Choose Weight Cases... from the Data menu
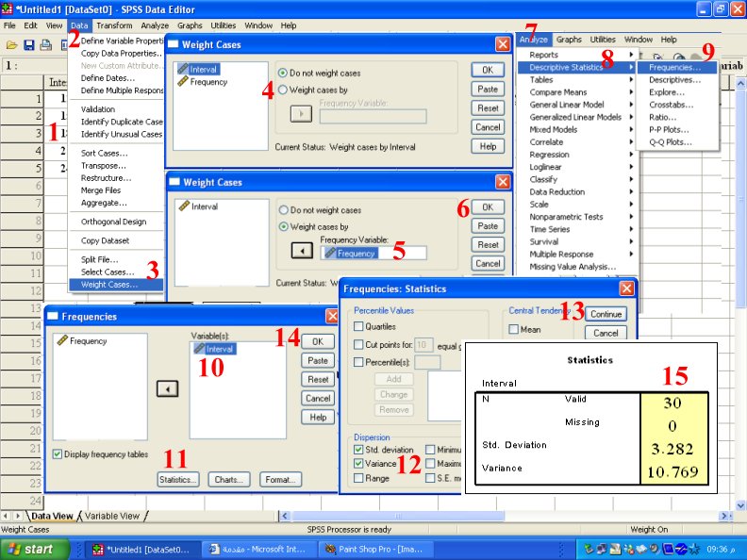This screenshot has width=747, height=560. 116,285
